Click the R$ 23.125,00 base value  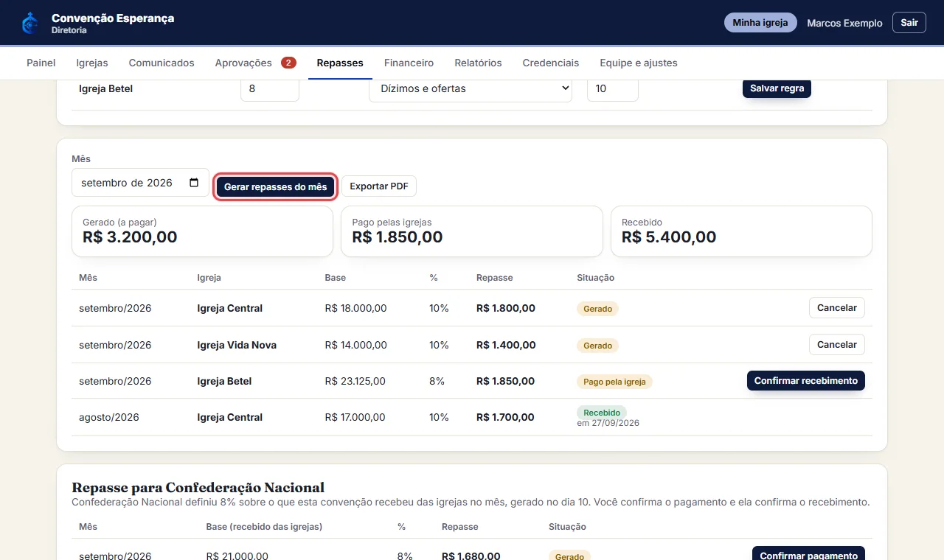[x=355, y=382]
